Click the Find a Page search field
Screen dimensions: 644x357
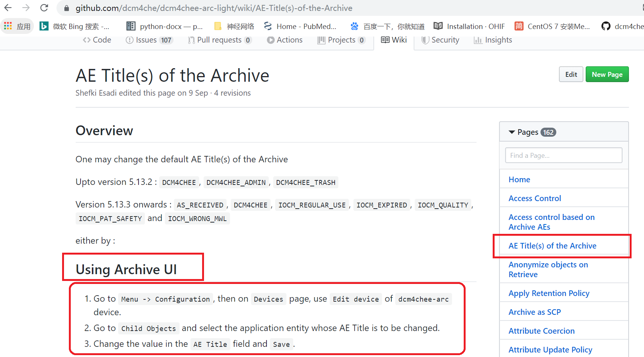(563, 155)
